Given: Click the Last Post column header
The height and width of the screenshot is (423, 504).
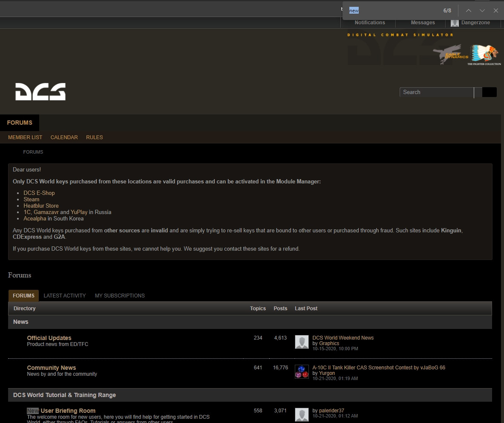Looking at the screenshot, I should [306, 309].
